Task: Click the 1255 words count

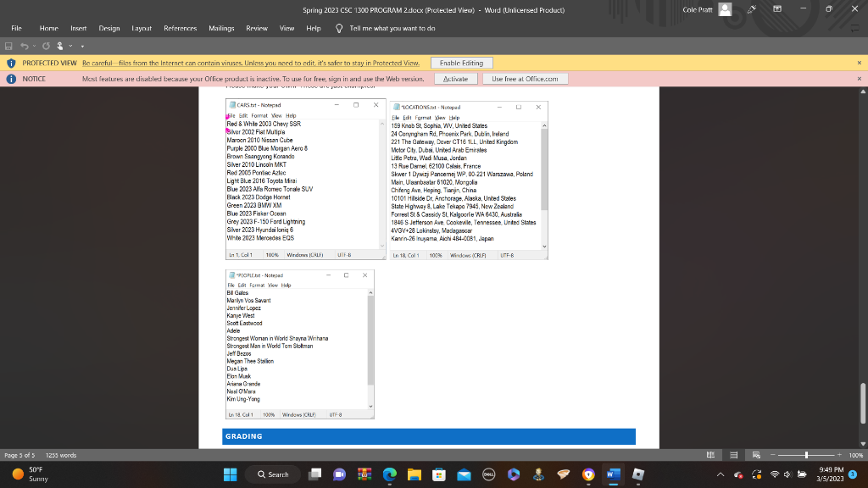Action: [61, 455]
